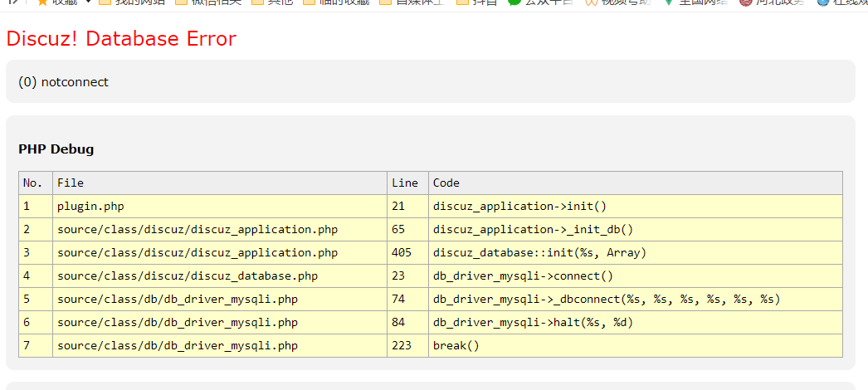Click the PHP Debug section title
868x390 pixels.
click(56, 149)
